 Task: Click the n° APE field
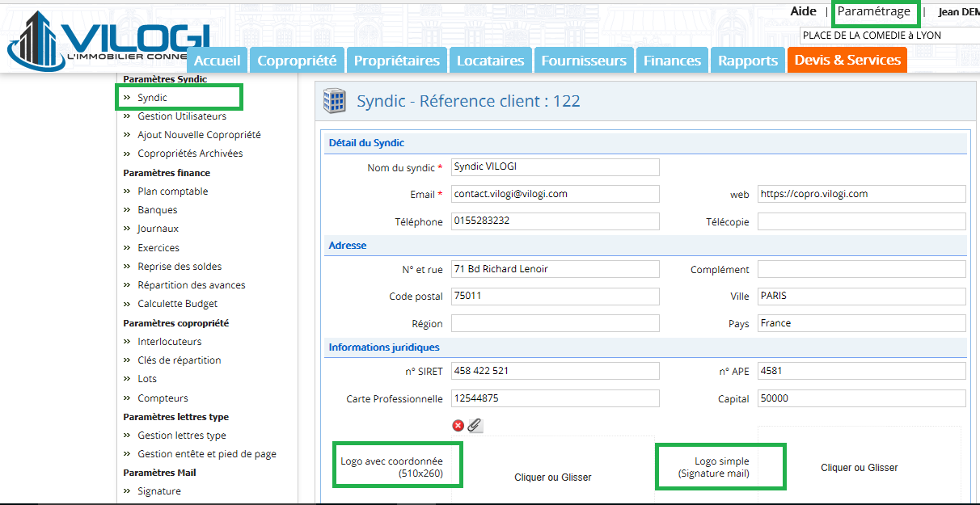pyautogui.click(x=862, y=371)
